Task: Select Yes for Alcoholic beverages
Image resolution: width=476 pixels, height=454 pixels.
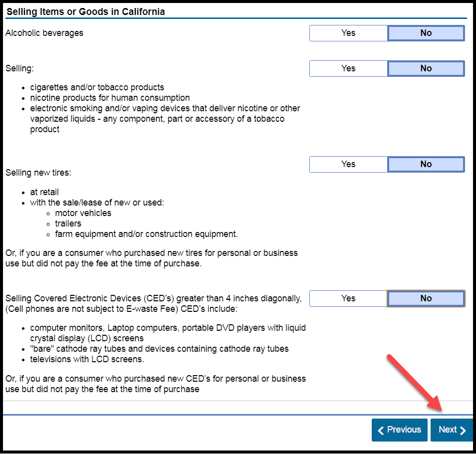Action: pos(348,33)
